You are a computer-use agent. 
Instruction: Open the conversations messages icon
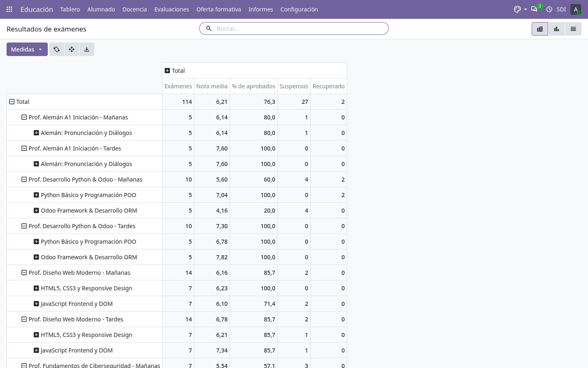[x=534, y=9]
